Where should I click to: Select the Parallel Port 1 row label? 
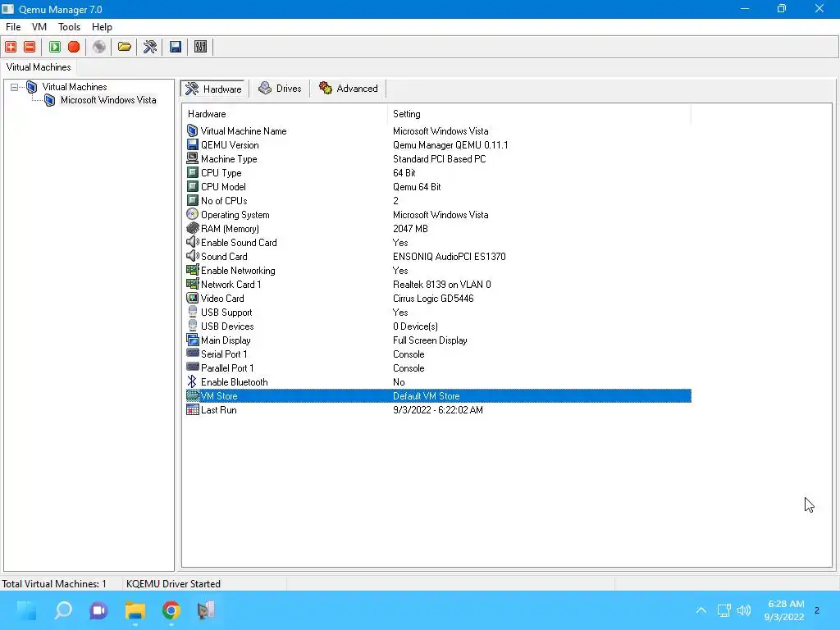227,367
